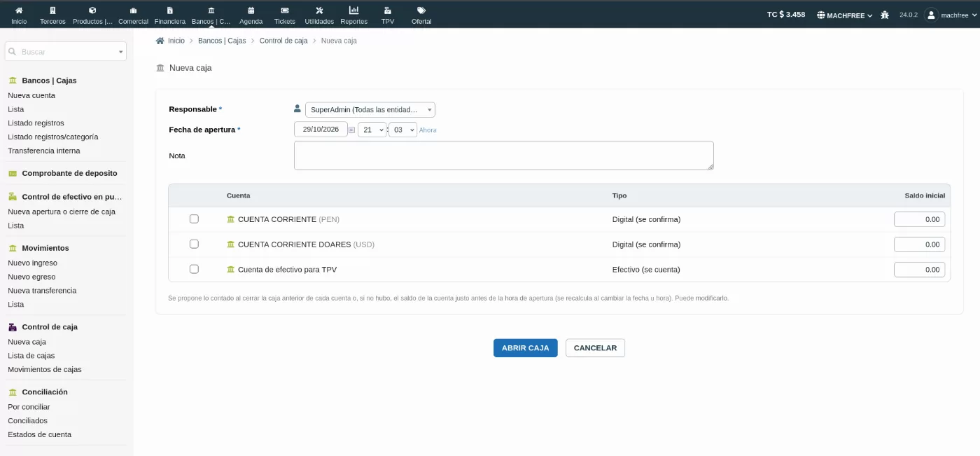980x456 pixels.
Task: Open the minute dropdown showing 03
Action: tap(402, 130)
